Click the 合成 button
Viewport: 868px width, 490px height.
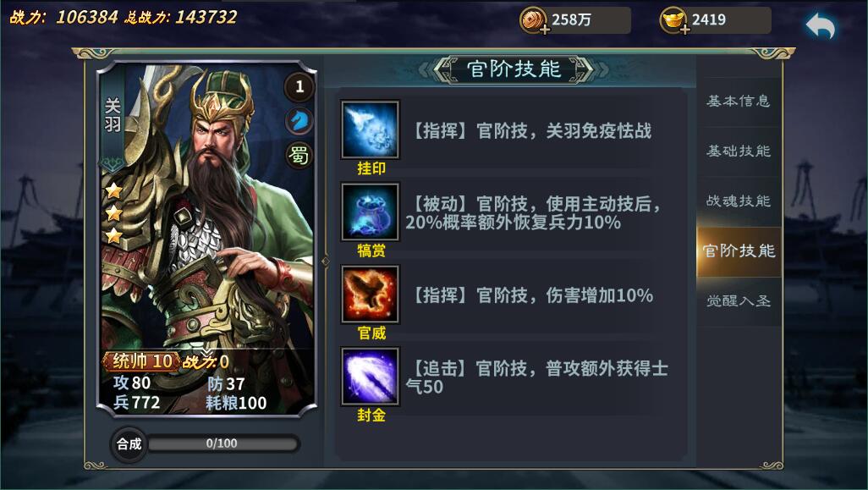pyautogui.click(x=129, y=443)
